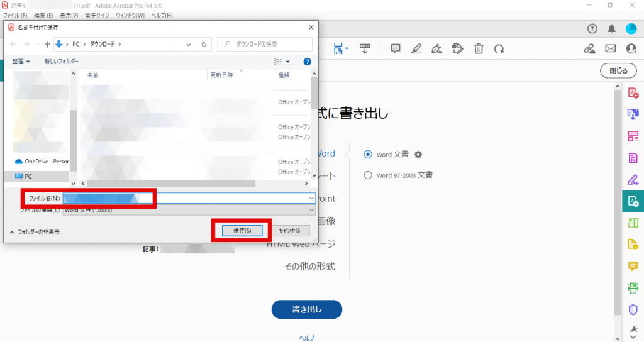Image resolution: width=644 pixels, height=342 pixels.
Task: Select Word 97-2003 文書 radio option
Action: [367, 175]
